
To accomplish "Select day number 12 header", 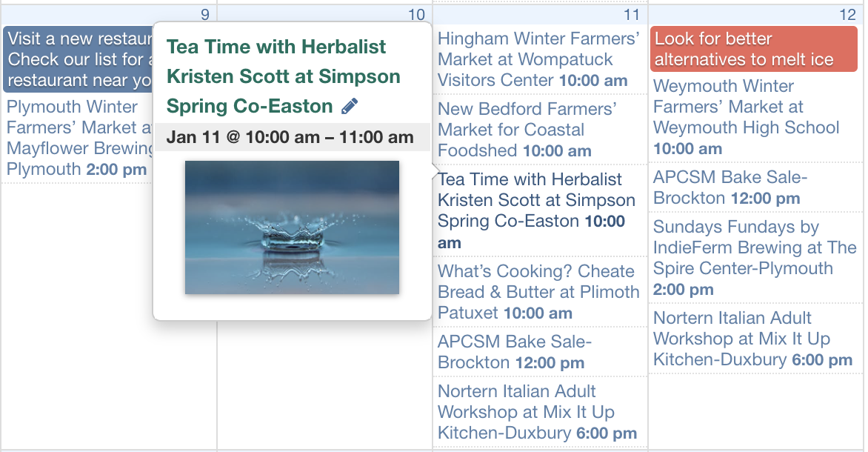I will pos(847,15).
